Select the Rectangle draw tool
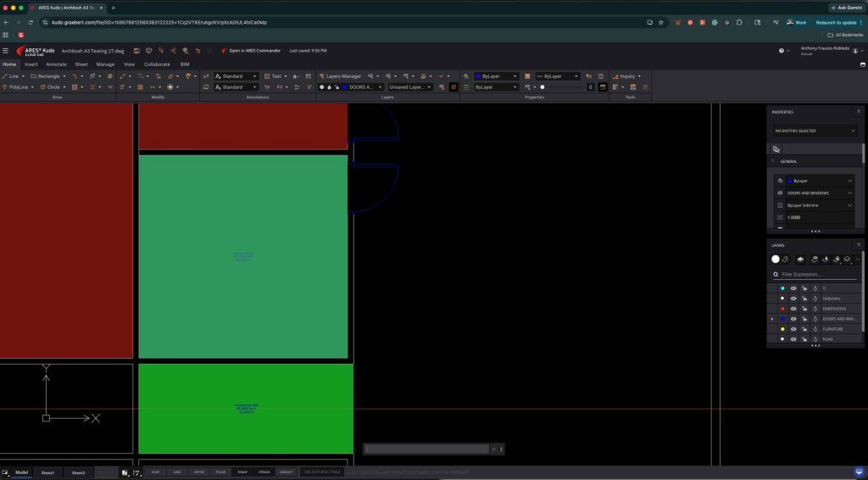 [x=46, y=75]
